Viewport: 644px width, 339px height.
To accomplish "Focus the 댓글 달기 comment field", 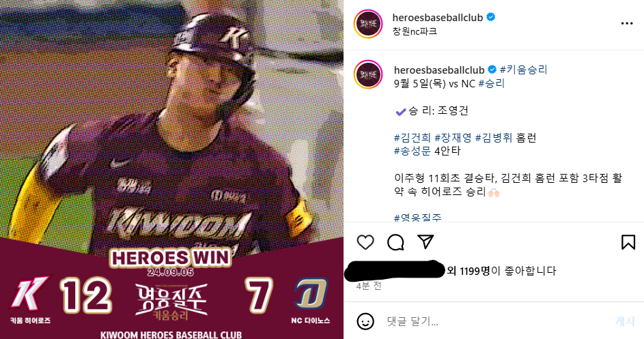I will click(x=497, y=321).
